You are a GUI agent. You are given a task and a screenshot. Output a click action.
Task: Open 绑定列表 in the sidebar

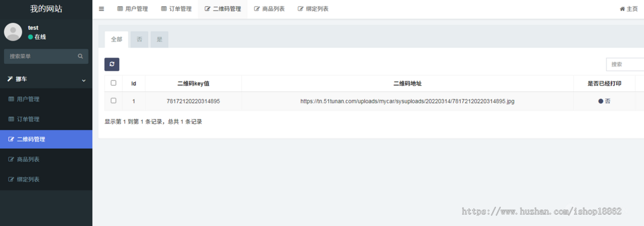pyautogui.click(x=46, y=179)
